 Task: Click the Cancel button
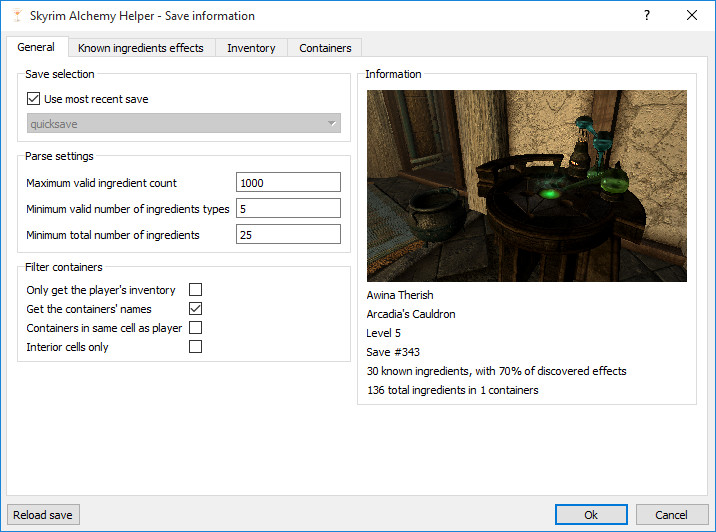(672, 515)
